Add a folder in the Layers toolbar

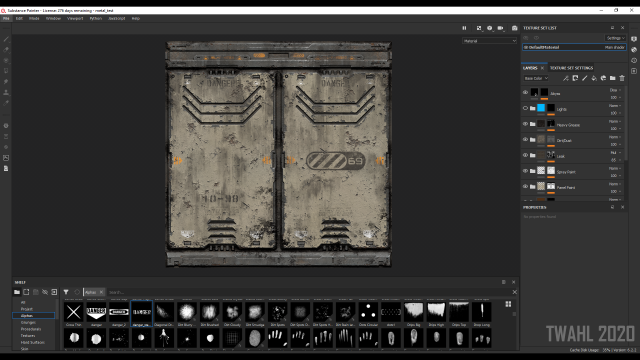(613, 78)
